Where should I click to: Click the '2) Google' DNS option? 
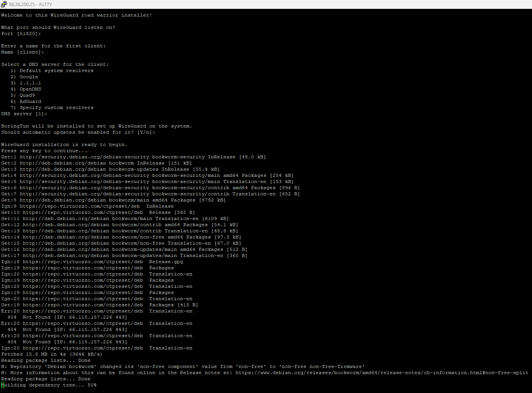point(24,77)
